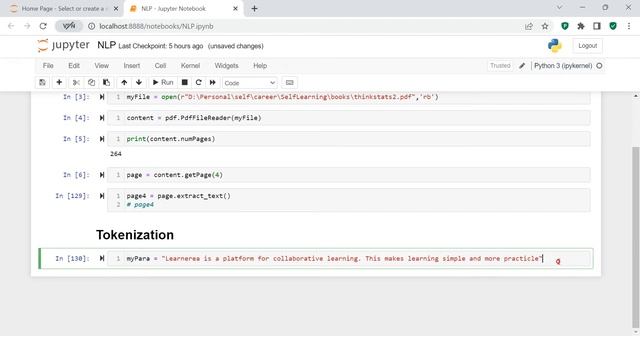Click the pencil edit mode icon
Viewport: 640px width, 360px height.
coord(522,66)
